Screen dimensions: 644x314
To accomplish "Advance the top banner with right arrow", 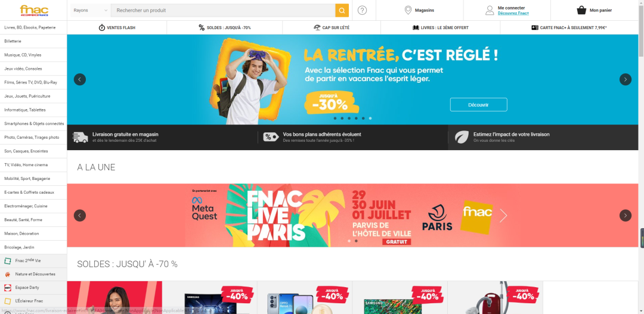I will 625,79.
